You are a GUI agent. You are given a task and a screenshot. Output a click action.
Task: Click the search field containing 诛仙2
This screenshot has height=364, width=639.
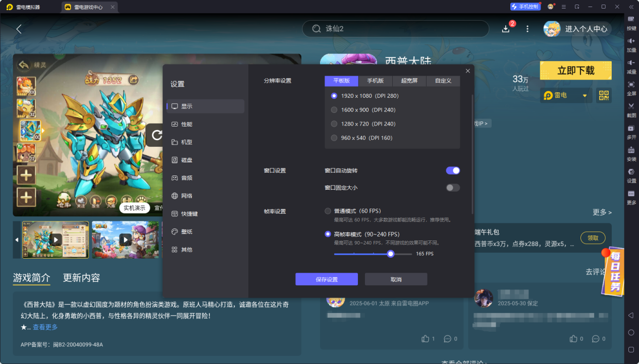(396, 29)
